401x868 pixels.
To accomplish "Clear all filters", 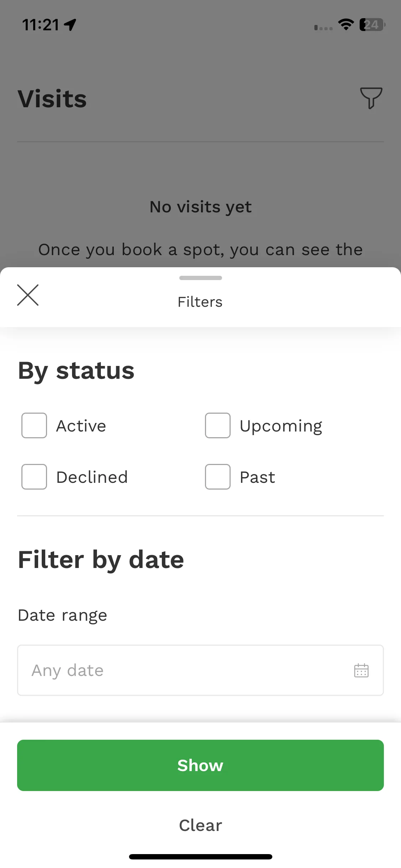I will pos(200,825).
